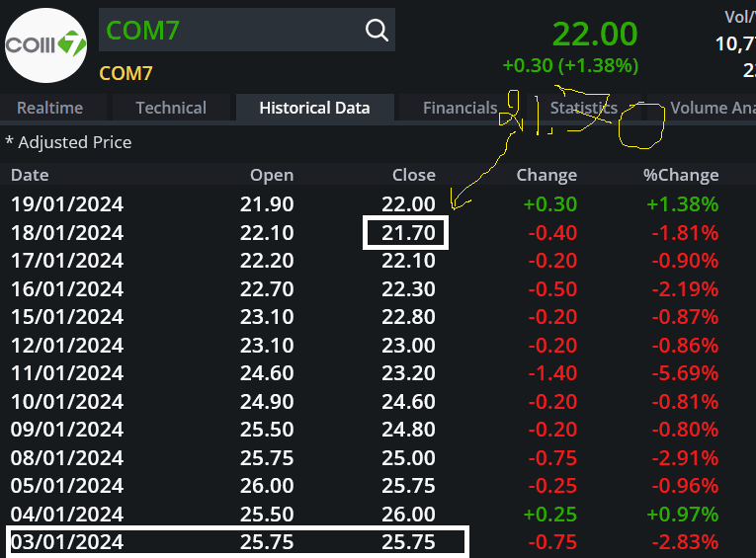Click the Adjusted Price note
The height and width of the screenshot is (558, 756).
68,142
